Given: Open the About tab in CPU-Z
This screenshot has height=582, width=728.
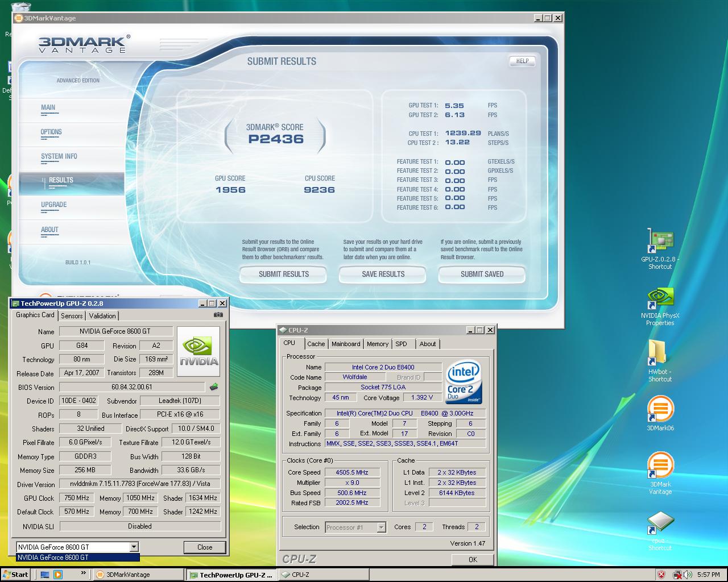Looking at the screenshot, I should coord(428,344).
